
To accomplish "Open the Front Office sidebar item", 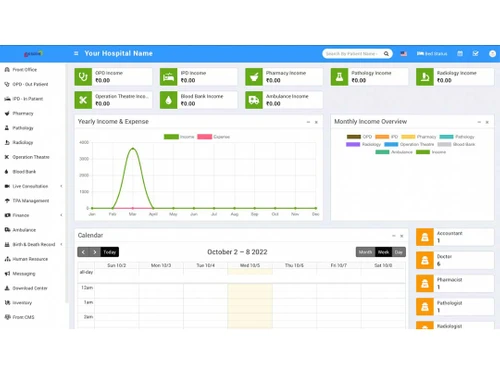I will 21,70.
